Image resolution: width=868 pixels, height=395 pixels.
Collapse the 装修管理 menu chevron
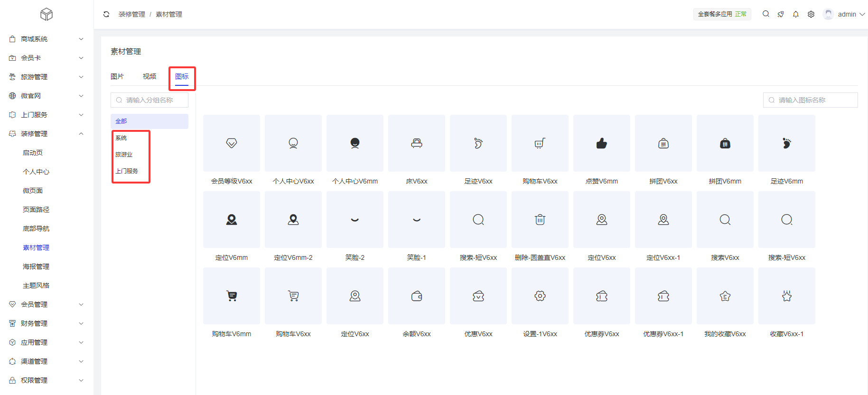[x=81, y=134]
